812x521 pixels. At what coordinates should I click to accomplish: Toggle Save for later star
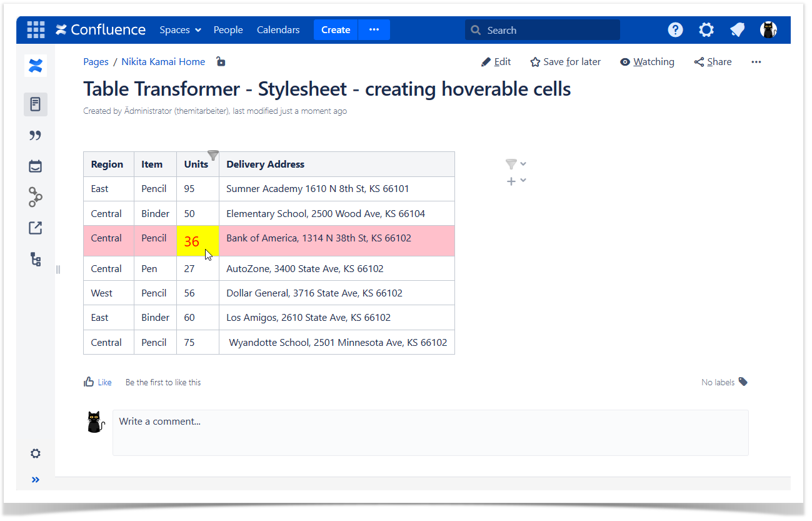pos(565,62)
